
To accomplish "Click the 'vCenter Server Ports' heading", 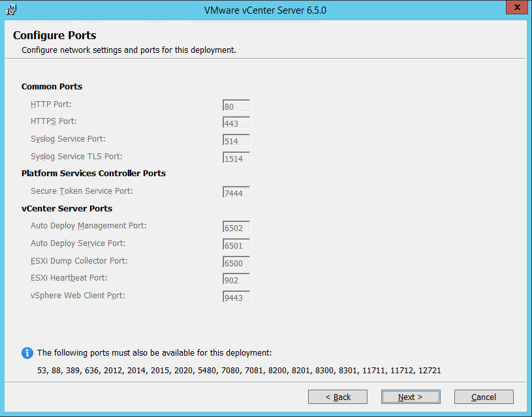I will click(67, 208).
